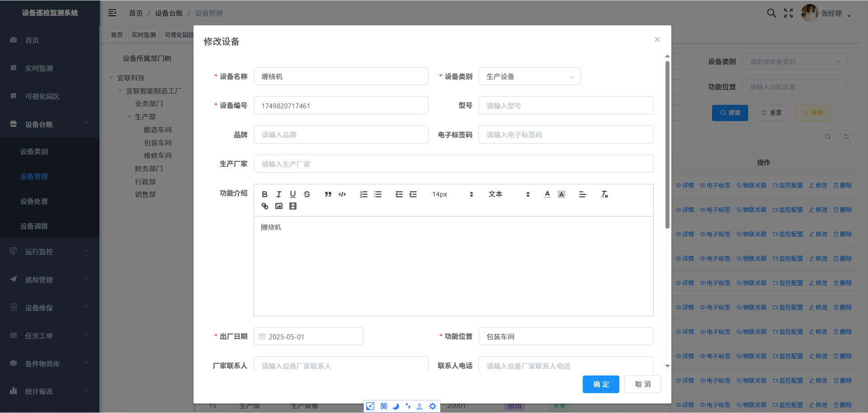Apply underline in the rich text editor
This screenshot has height=413, width=868.
(293, 194)
